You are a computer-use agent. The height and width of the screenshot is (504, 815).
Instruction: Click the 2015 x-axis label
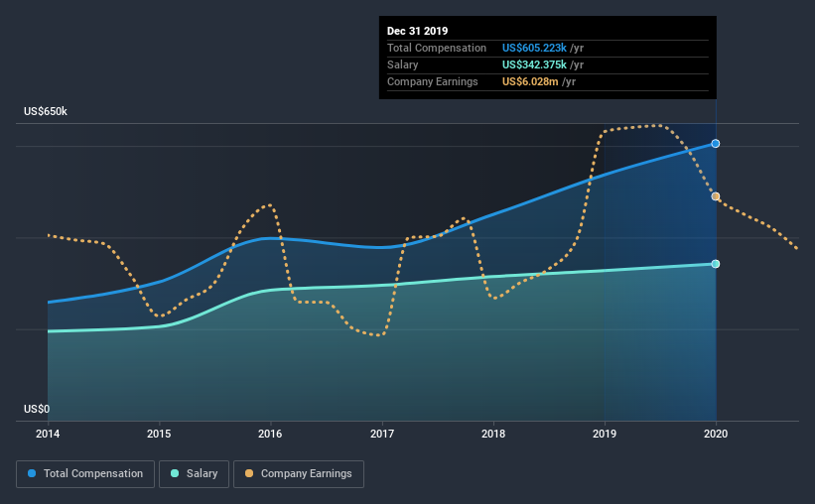tap(159, 434)
